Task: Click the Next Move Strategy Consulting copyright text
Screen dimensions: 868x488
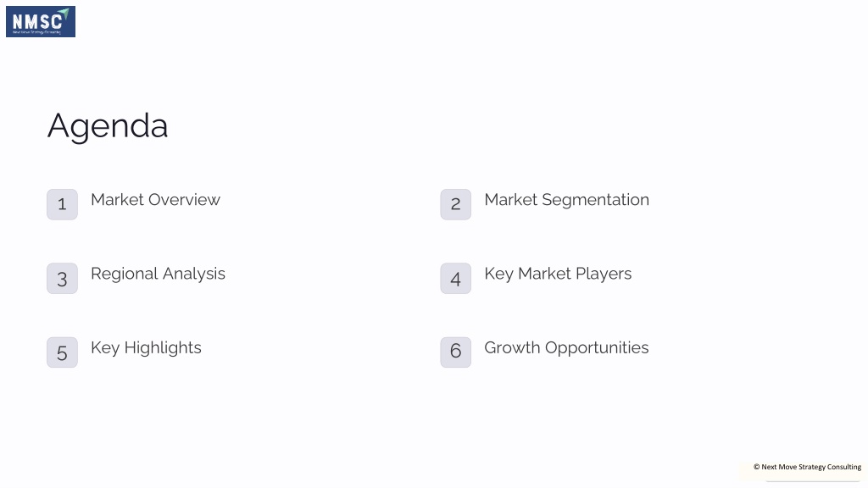Action: point(807,467)
